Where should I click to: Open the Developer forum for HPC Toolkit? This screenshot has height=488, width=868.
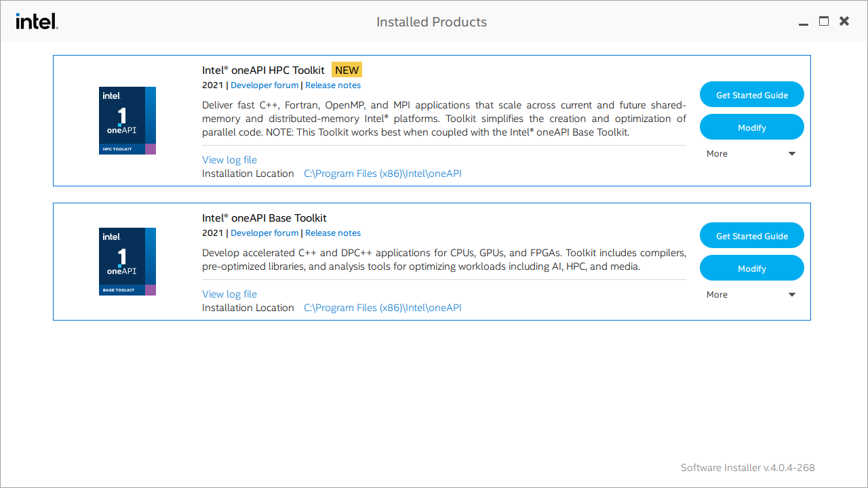[x=264, y=85]
